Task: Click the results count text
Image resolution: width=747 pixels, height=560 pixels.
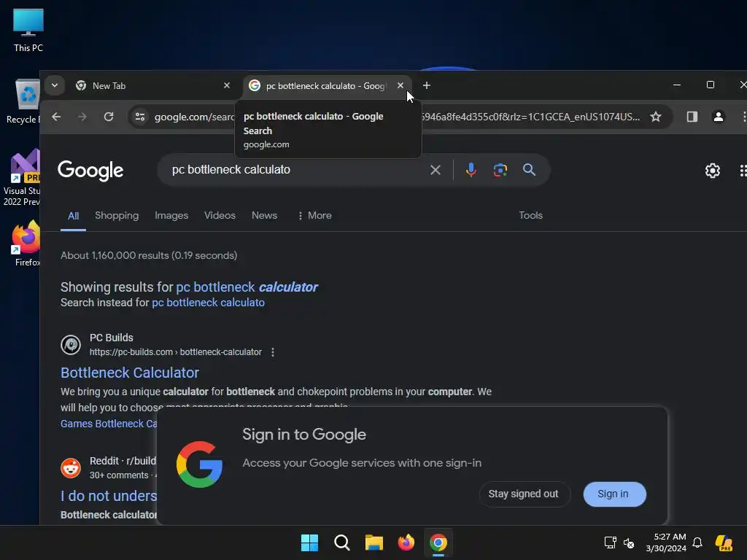Action: pos(149,256)
